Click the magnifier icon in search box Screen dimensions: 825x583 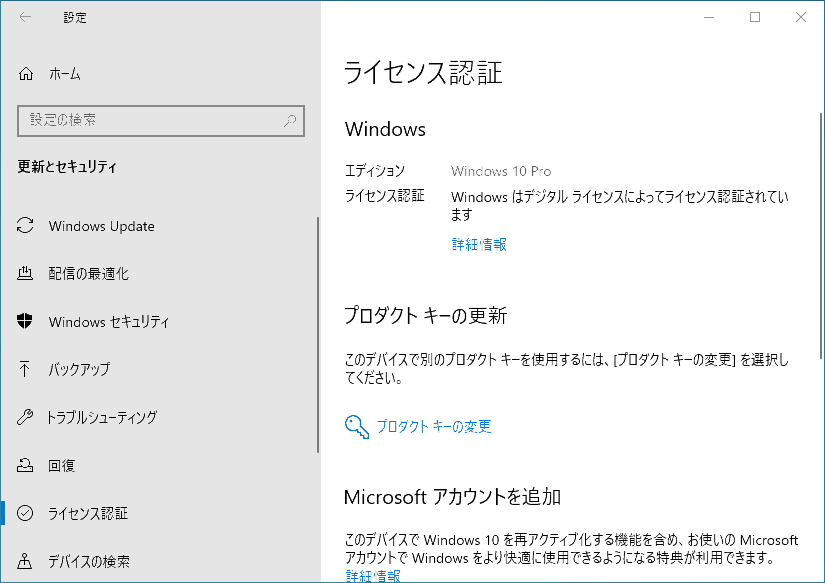click(290, 121)
